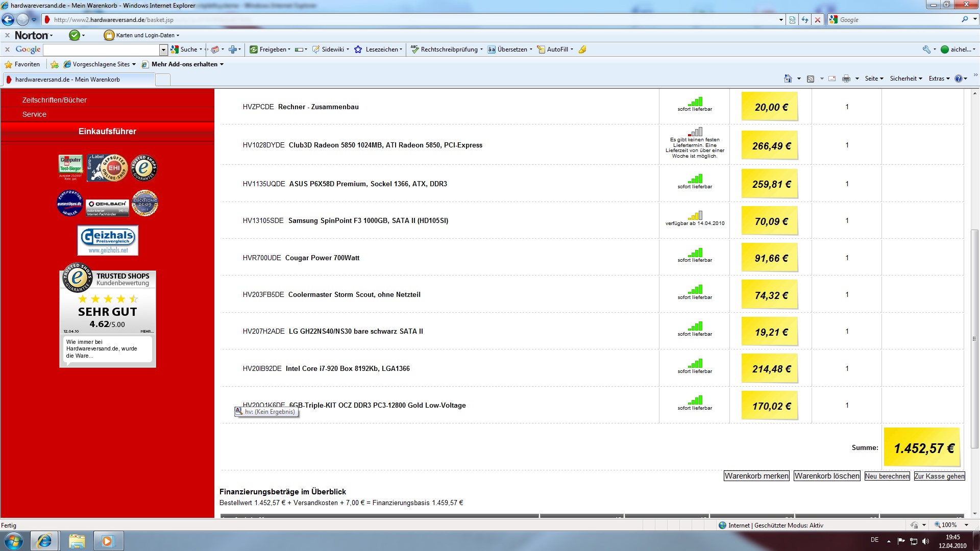
Task: Open the Extras menu
Action: (x=939, y=79)
